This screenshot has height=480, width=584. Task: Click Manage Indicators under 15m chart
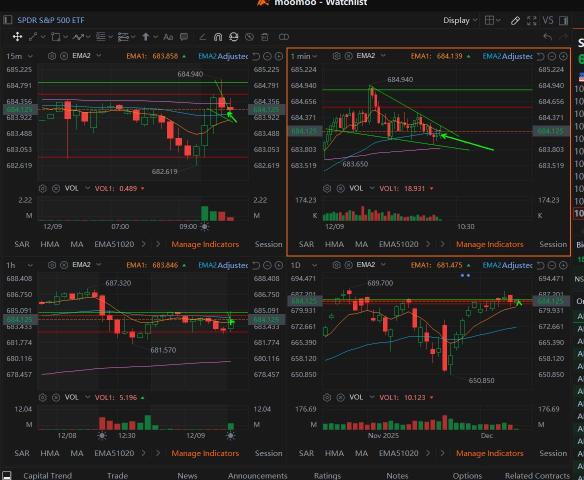pos(205,244)
